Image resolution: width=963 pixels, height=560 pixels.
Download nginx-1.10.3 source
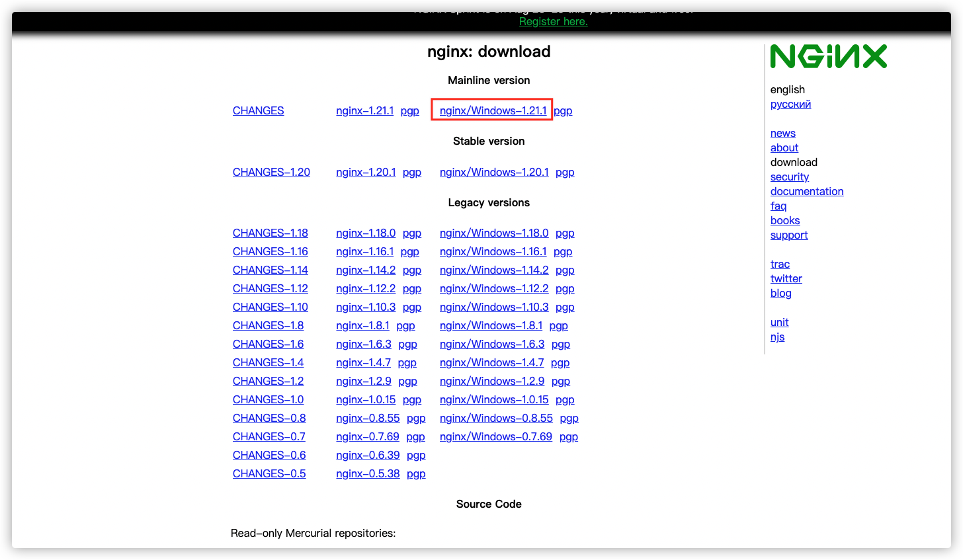(366, 307)
